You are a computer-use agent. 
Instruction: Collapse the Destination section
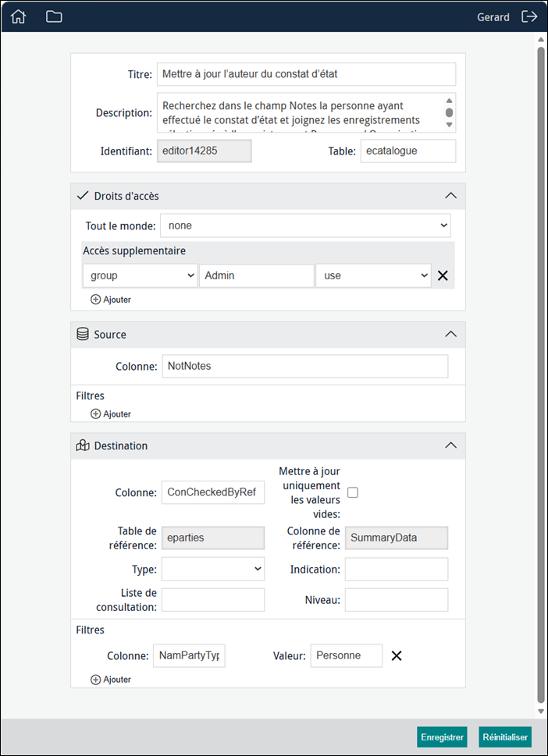coord(450,445)
